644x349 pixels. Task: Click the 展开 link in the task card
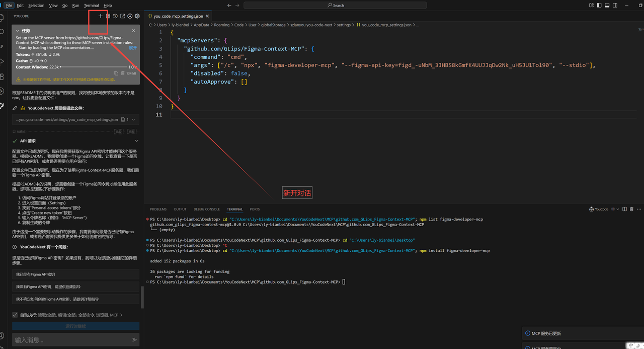point(133,48)
